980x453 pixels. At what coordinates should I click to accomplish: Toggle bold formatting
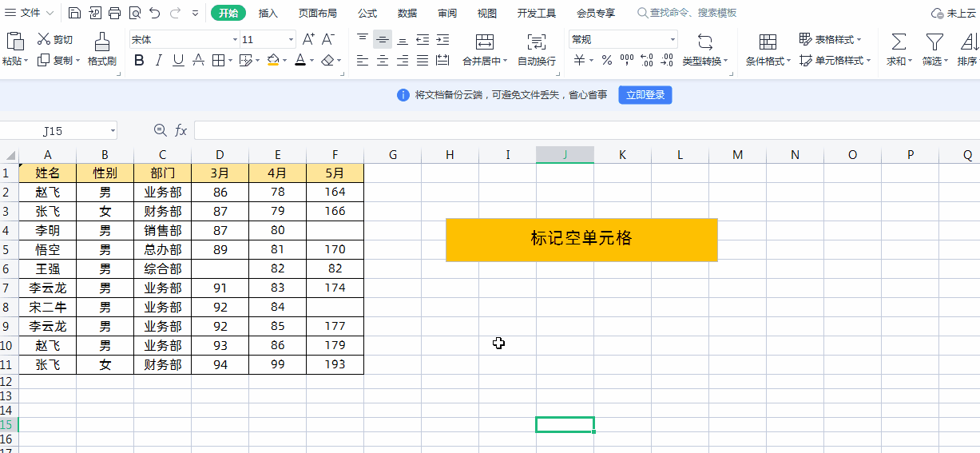click(x=139, y=60)
